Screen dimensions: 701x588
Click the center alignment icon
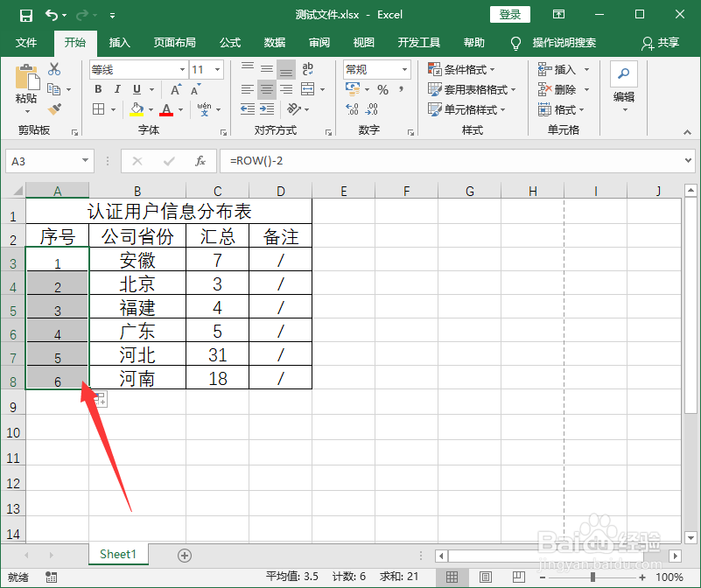265,88
